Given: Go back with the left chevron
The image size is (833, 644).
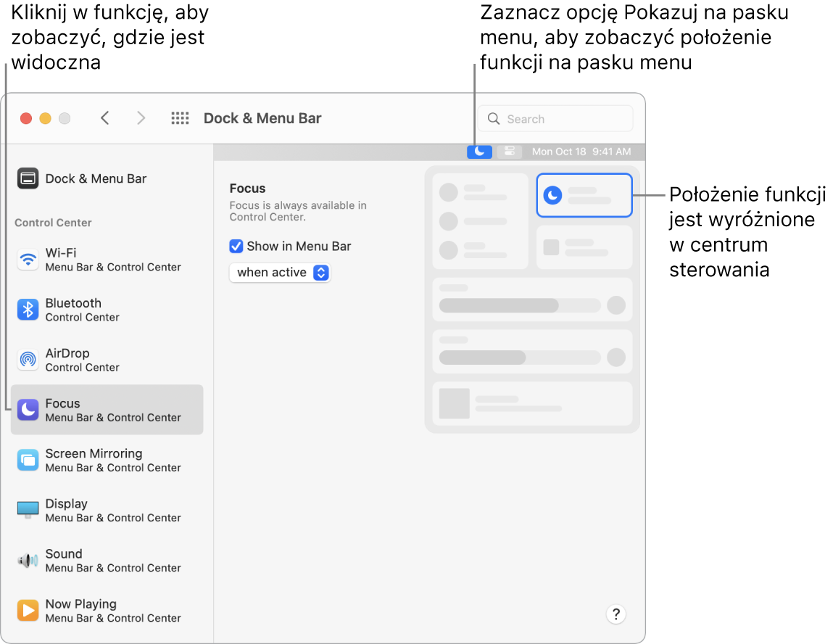Looking at the screenshot, I should (x=105, y=118).
